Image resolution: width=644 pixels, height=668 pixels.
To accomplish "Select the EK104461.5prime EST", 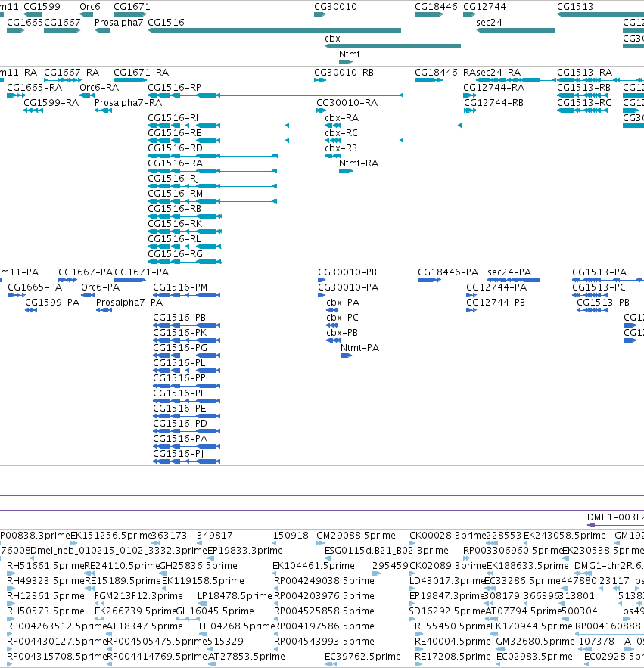I will (x=275, y=573).
